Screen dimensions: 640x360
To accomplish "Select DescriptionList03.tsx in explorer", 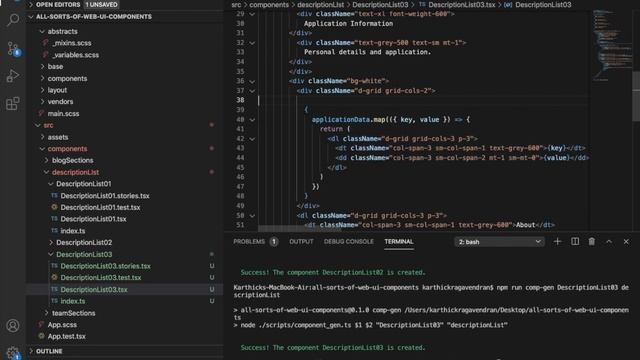I will 94,289.
